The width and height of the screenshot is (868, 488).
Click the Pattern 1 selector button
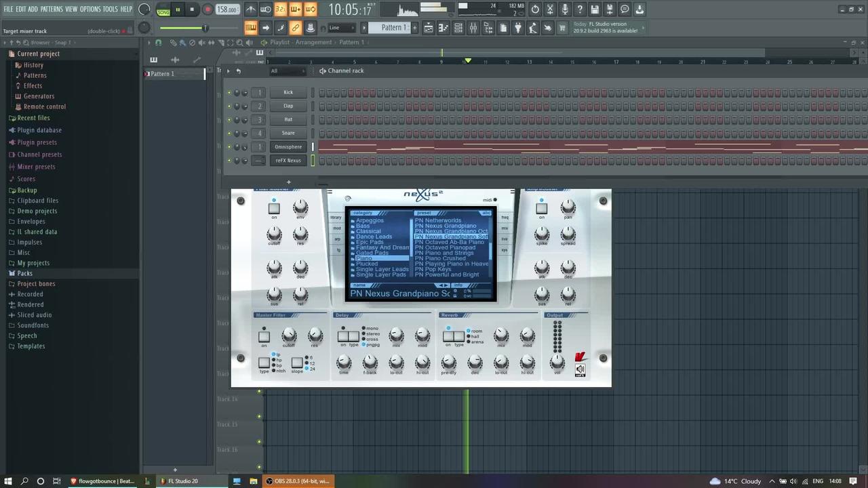(394, 28)
